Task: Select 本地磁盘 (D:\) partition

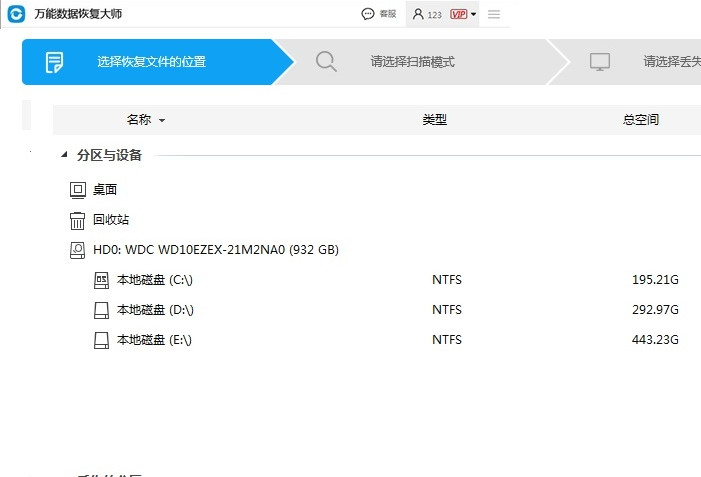Action: [155, 310]
